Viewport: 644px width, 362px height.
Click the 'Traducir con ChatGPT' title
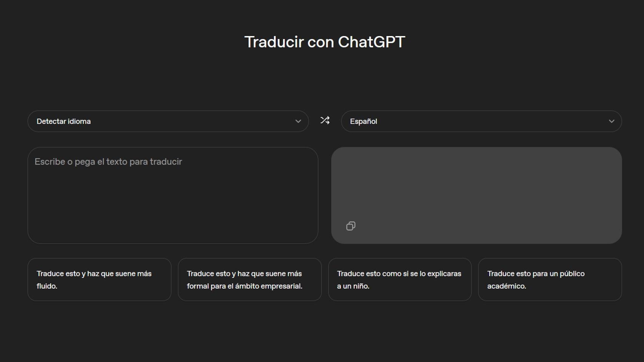click(325, 41)
